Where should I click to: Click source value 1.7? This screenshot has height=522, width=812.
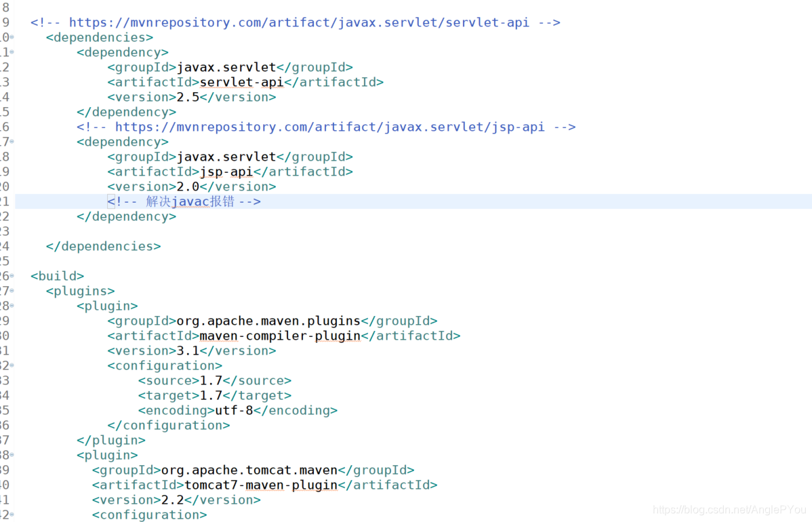[211, 380]
